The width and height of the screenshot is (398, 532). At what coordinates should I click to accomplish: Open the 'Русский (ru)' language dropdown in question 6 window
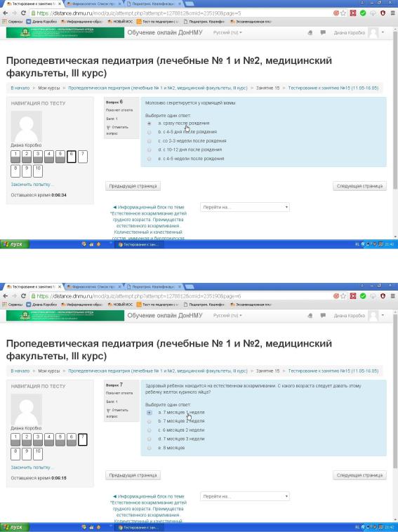(227, 32)
